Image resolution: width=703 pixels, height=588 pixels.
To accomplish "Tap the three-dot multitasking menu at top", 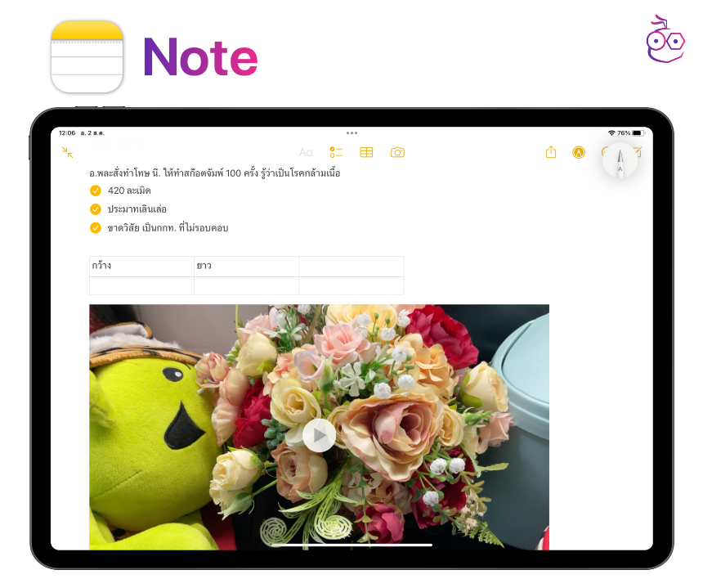I will point(351,132).
